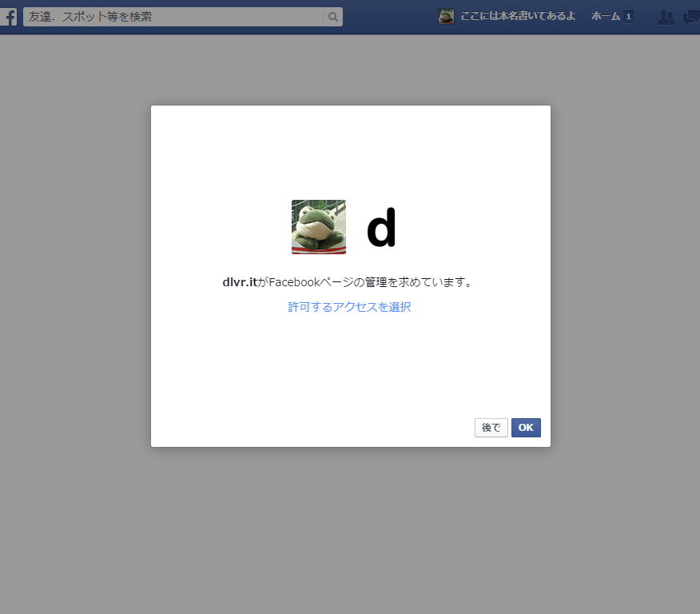Click the Facebook logo icon

9,17
